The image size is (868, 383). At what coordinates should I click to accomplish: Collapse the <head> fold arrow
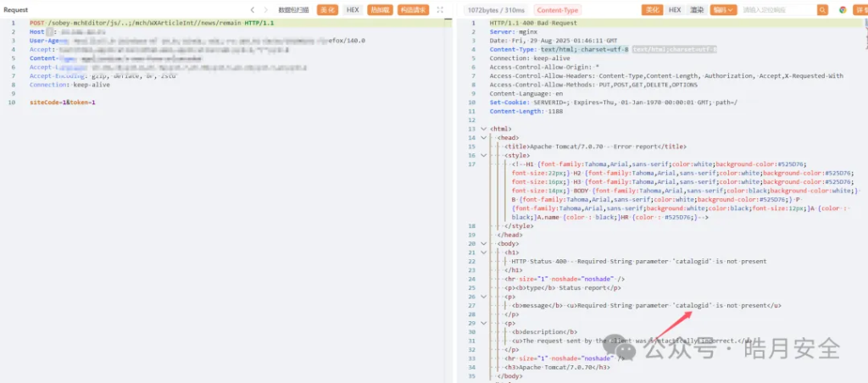(483, 137)
